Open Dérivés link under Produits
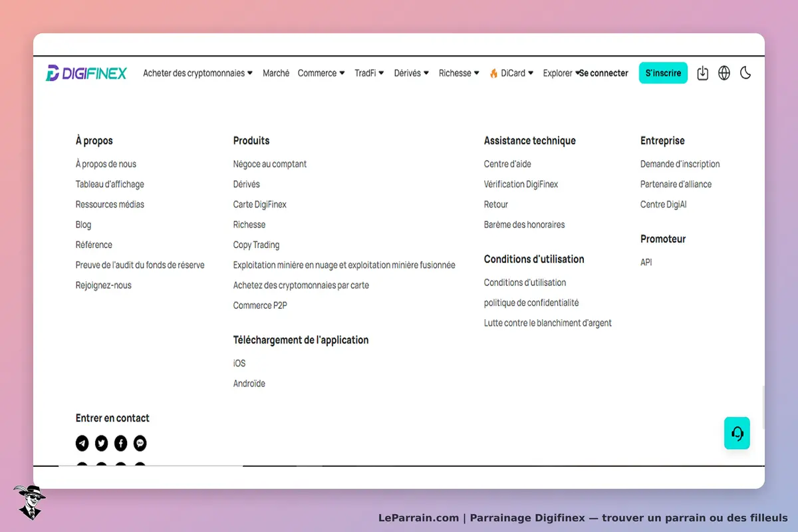This screenshot has width=798, height=532. point(246,184)
